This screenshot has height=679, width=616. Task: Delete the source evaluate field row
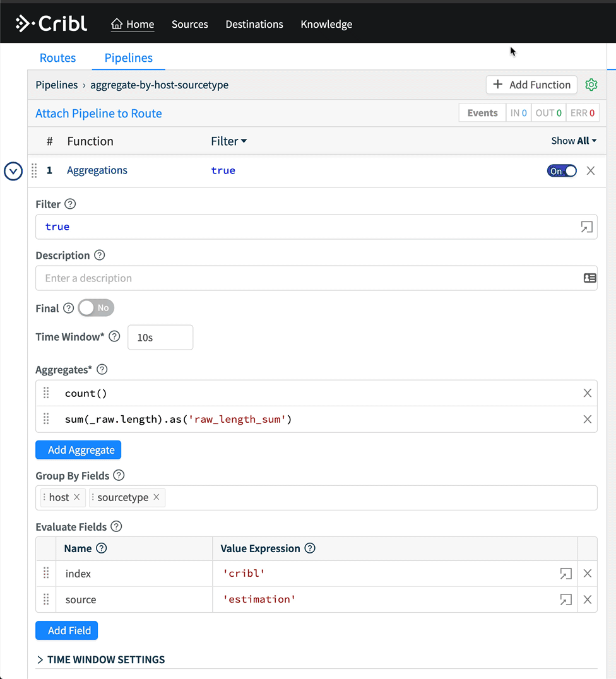(587, 599)
